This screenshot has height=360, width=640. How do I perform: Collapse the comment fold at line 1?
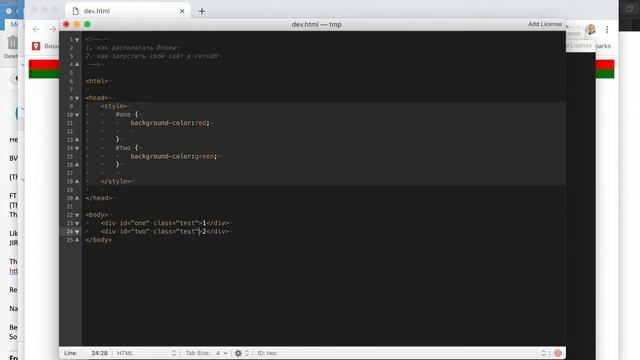tap(77, 40)
